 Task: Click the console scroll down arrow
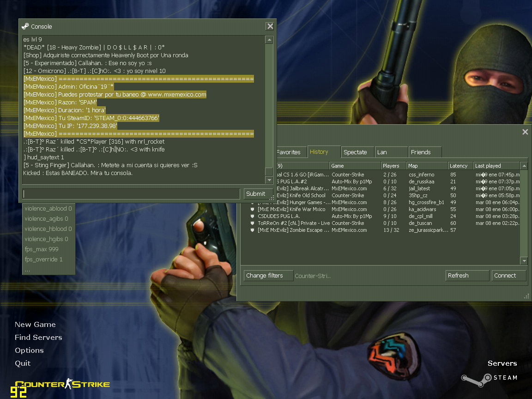[269, 180]
